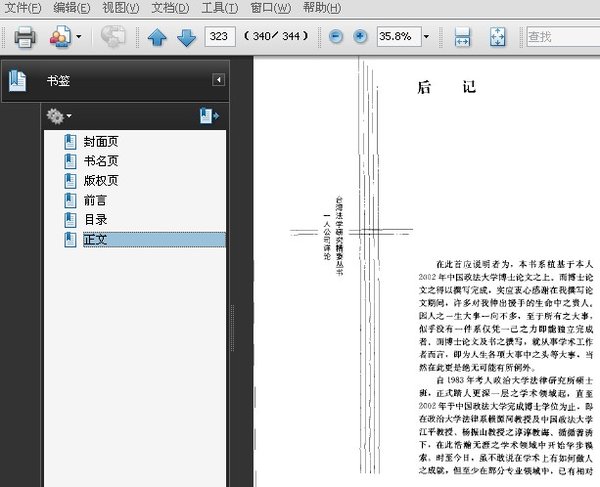The image size is (600, 487).
Task: Go to the next page with down arrow
Action: coord(186,38)
